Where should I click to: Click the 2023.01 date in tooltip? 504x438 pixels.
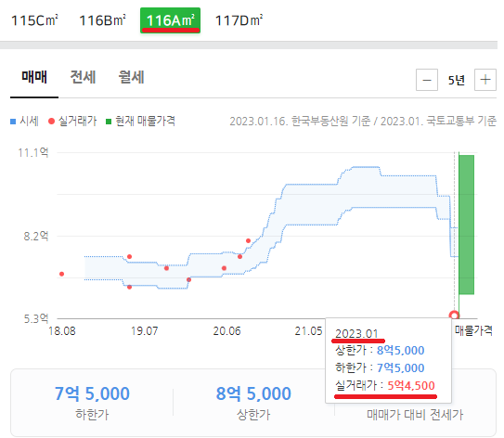click(356, 334)
